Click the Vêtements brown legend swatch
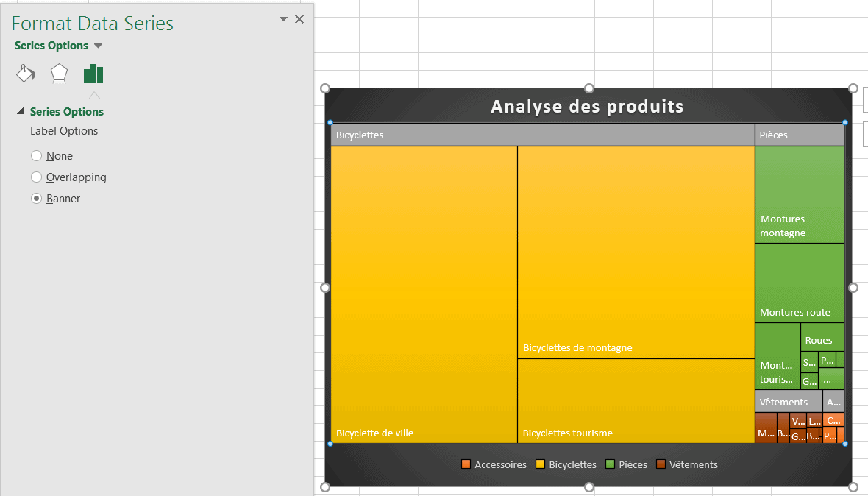The width and height of the screenshot is (868, 496). tap(661, 464)
